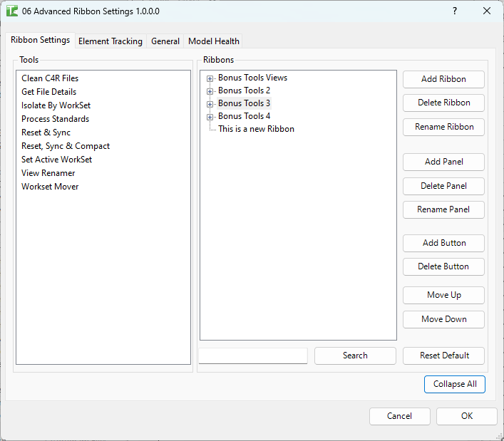Image resolution: width=504 pixels, height=441 pixels.
Task: Click the Reset Default button
Action: [x=443, y=356]
